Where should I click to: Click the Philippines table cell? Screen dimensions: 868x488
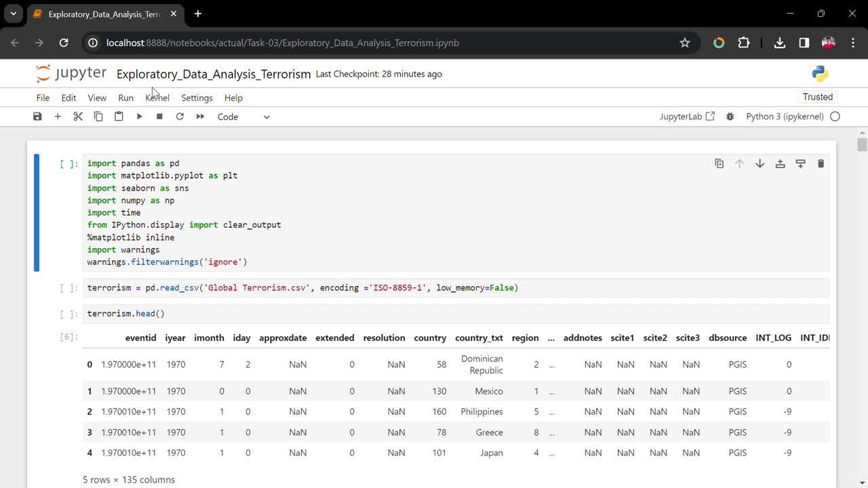pos(481,411)
